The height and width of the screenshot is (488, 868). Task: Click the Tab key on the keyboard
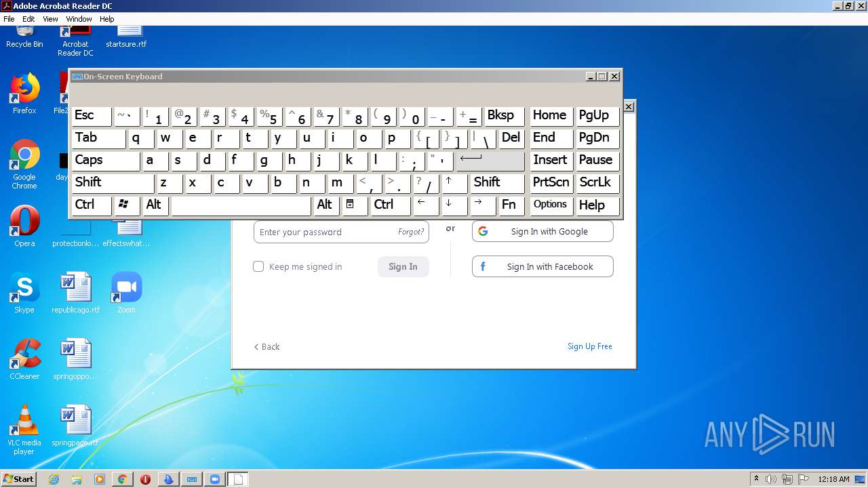tap(98, 138)
